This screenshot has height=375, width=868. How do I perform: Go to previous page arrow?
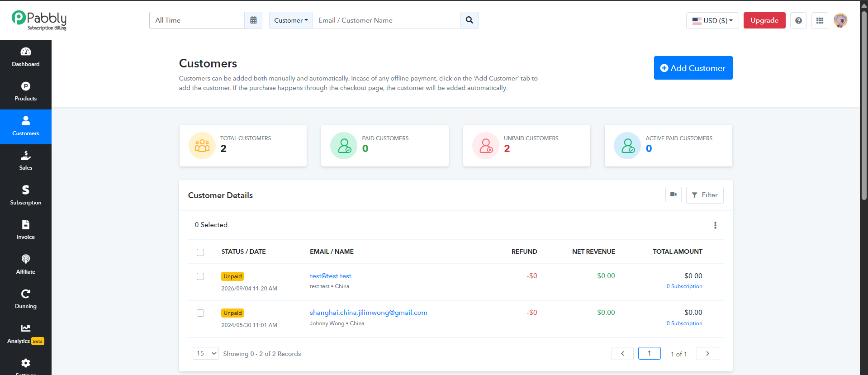pos(622,353)
